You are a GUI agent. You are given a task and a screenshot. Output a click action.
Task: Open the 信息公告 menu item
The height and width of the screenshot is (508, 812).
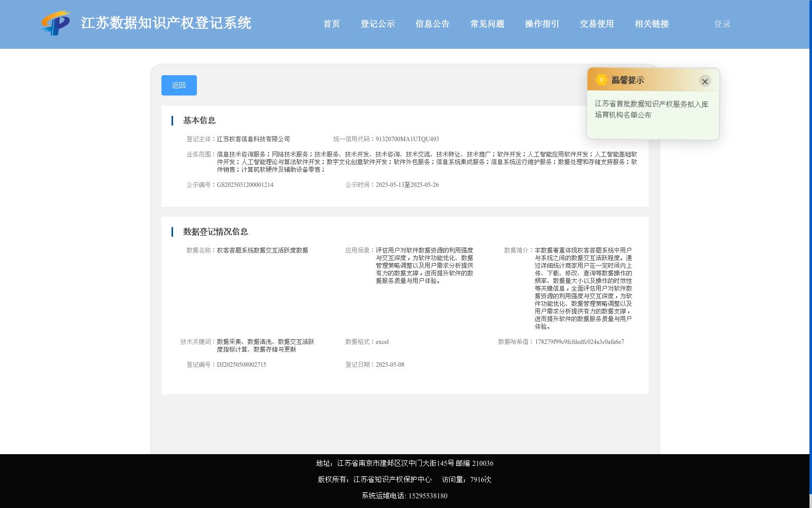(x=432, y=24)
